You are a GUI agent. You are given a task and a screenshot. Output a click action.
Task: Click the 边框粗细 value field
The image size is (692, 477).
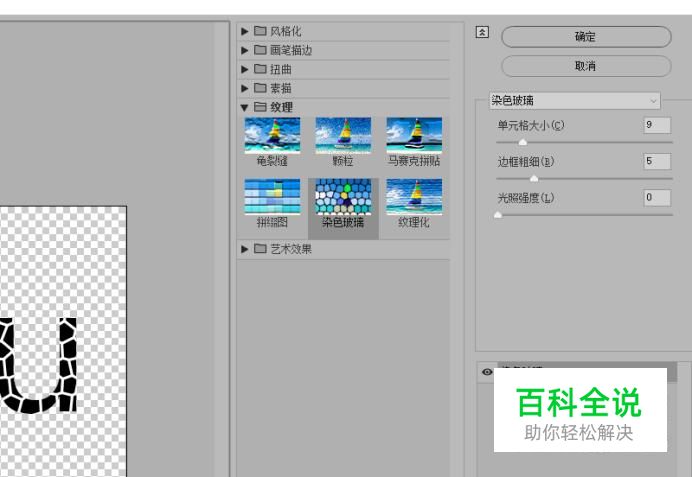coord(657,161)
